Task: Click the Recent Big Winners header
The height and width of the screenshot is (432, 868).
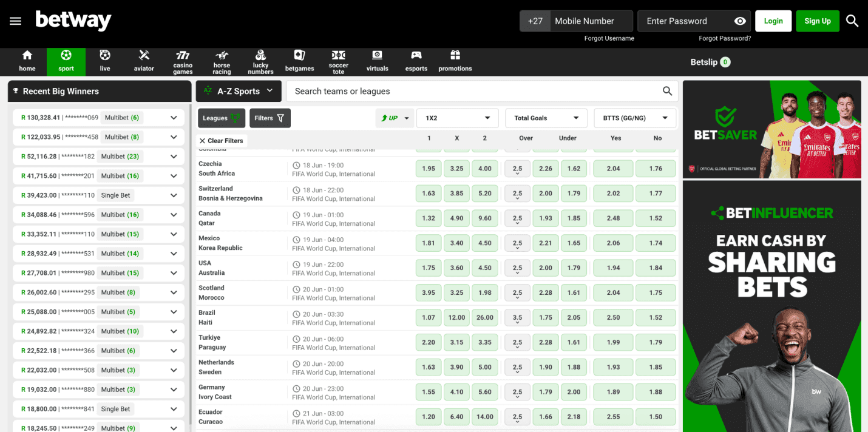Action: click(100, 91)
